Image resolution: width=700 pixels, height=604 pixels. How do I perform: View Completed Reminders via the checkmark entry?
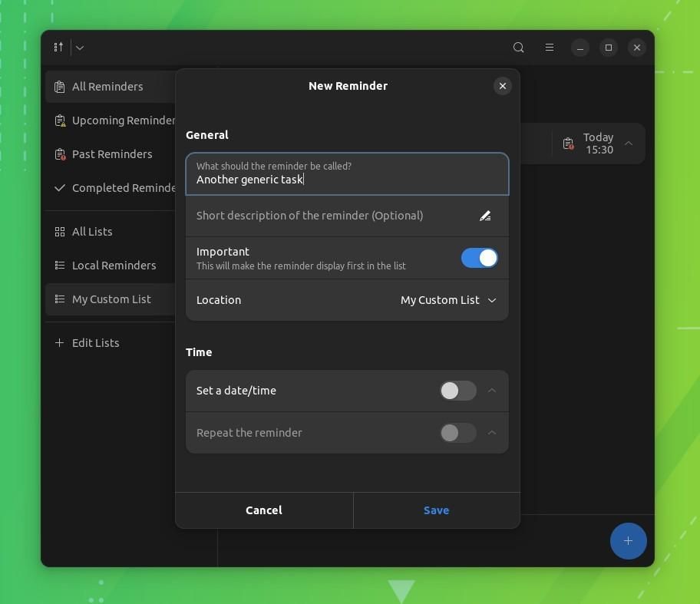point(119,187)
